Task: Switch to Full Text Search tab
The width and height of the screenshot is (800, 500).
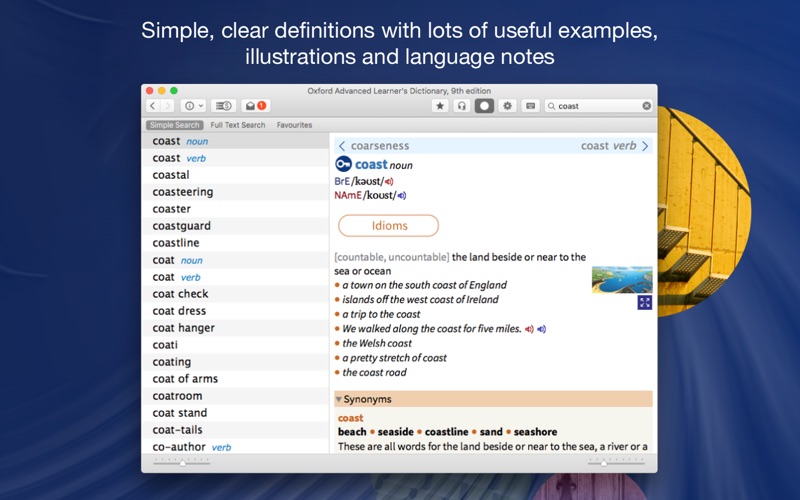Action: tap(238, 125)
